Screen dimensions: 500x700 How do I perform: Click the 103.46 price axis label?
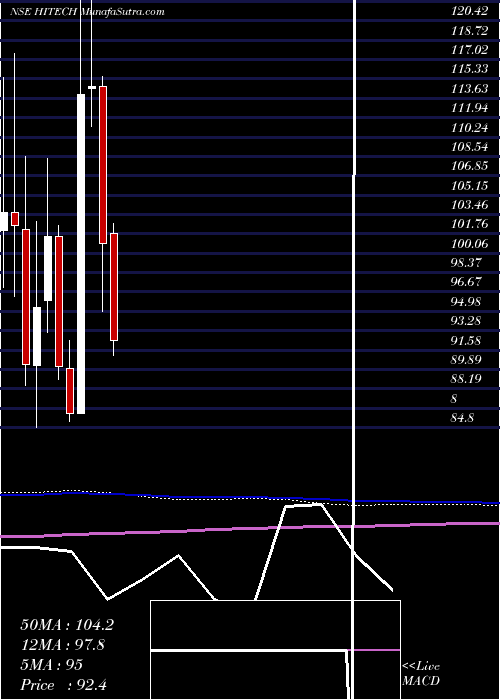(470, 205)
